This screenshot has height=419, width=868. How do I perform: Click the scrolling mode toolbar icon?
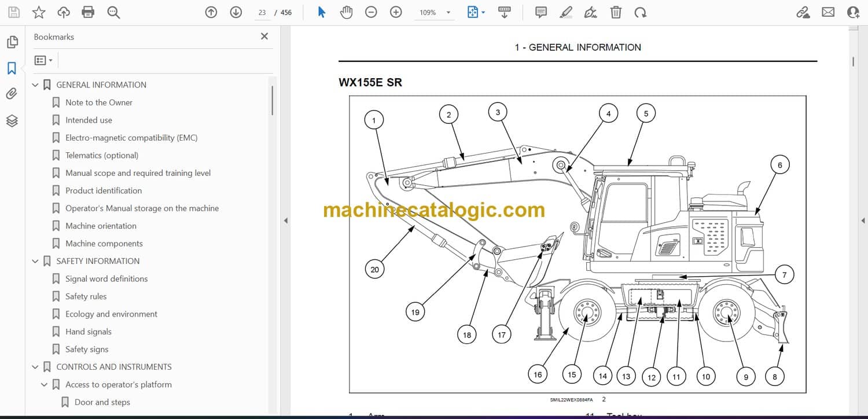505,12
